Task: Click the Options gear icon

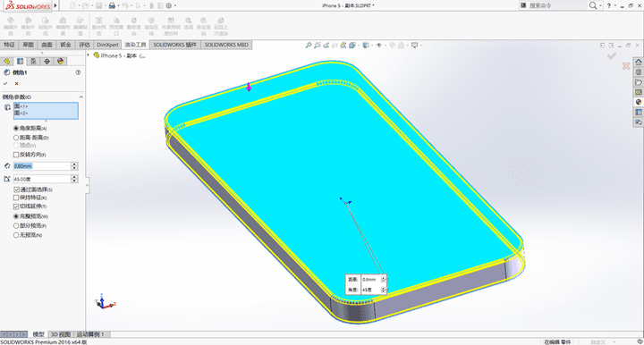Action: tap(168, 5)
